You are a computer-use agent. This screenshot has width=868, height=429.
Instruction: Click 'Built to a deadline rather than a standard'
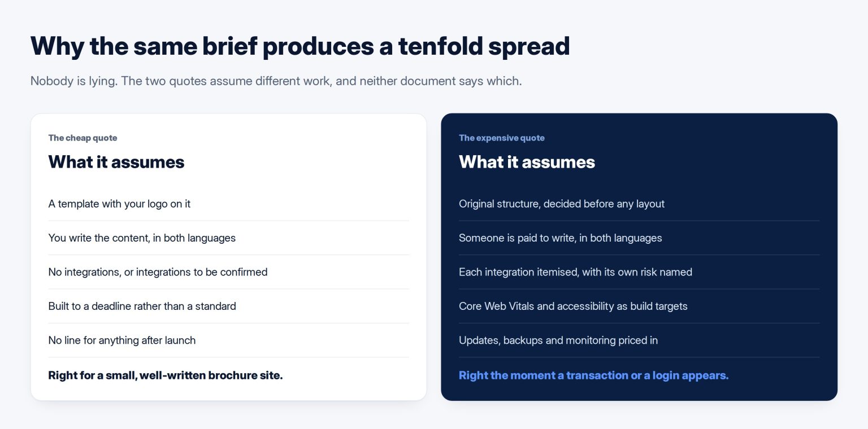point(142,306)
